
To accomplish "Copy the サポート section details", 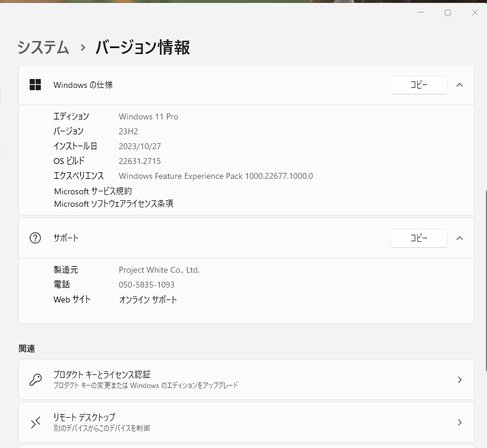I will [419, 238].
